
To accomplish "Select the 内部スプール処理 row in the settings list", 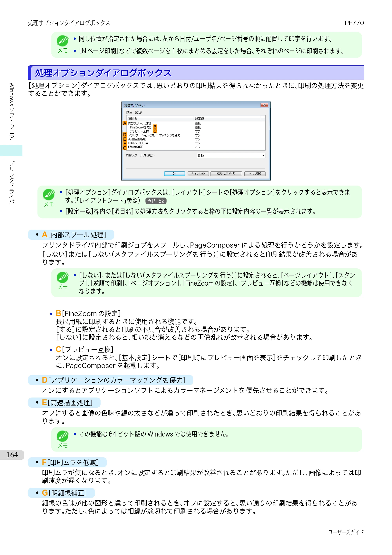I will (x=196, y=123).
